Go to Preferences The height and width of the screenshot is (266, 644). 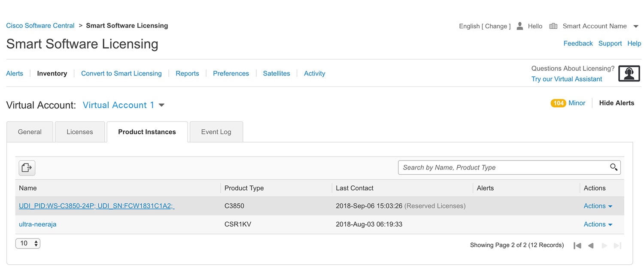click(231, 73)
